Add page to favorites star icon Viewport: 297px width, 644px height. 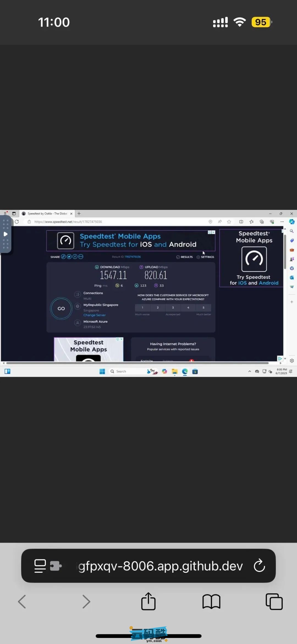pyautogui.click(x=229, y=222)
